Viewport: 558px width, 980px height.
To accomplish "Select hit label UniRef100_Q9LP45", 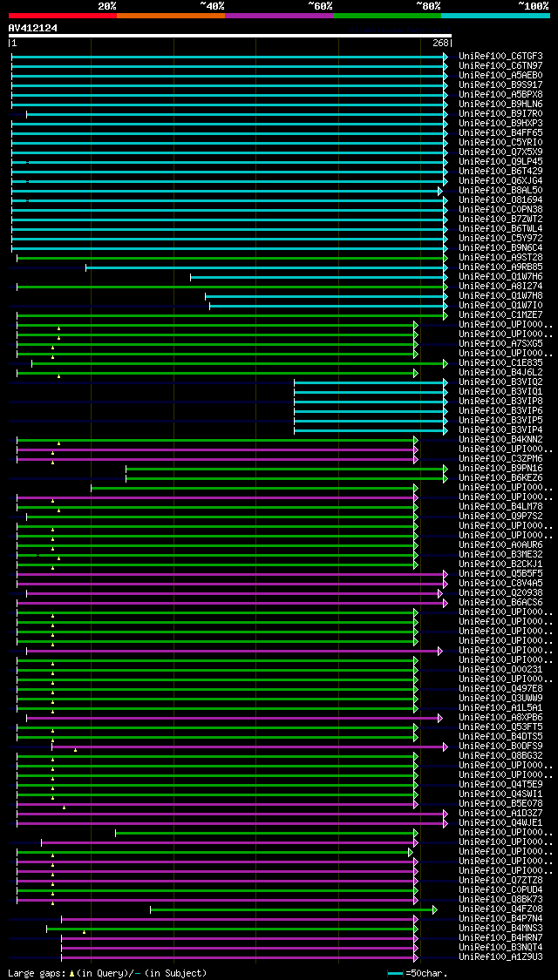I will pyautogui.click(x=500, y=161).
